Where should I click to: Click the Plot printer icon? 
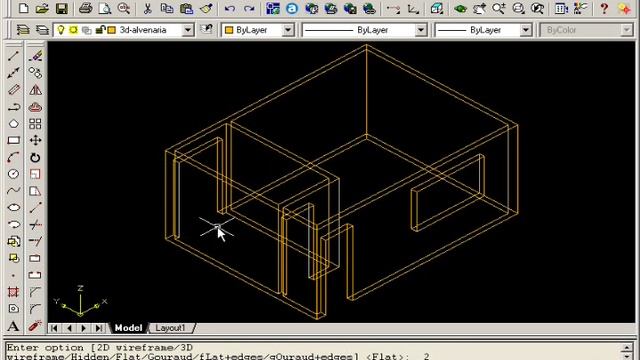[85, 8]
